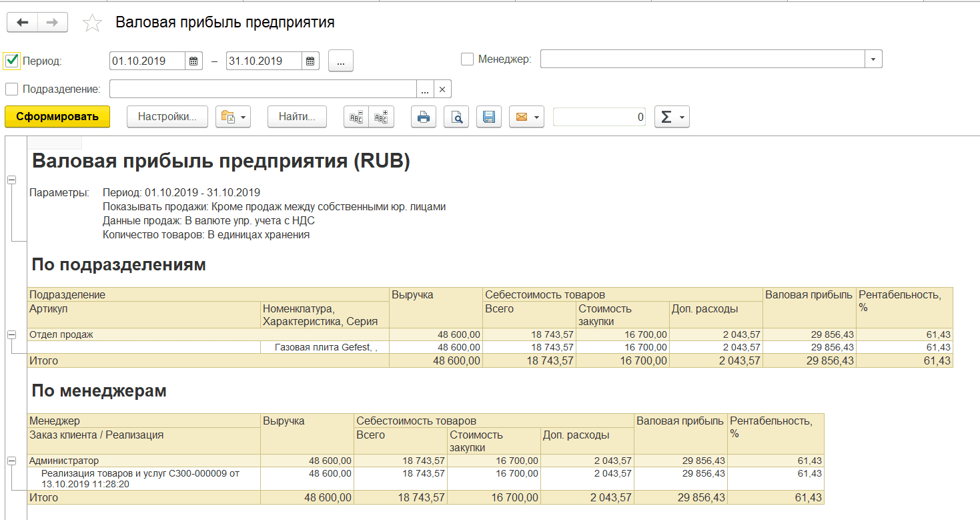
Task: Open print preview icon
Action: [457, 117]
